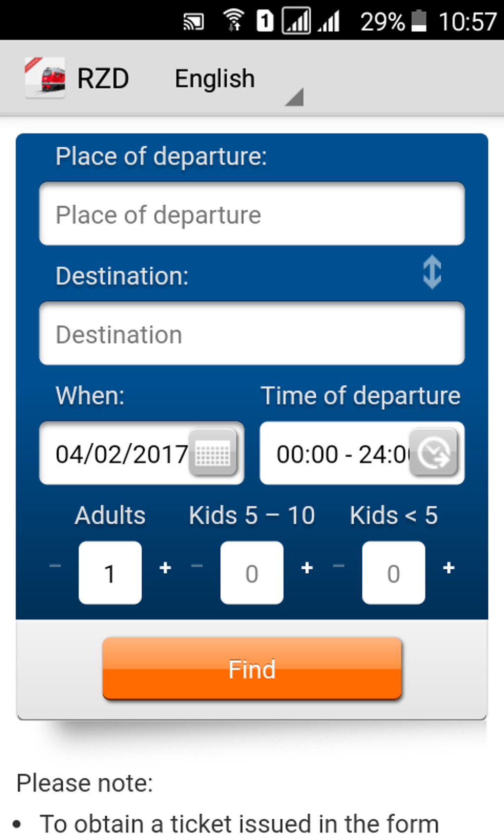
Task: Decrease the Kids 5 – 10 count
Action: 197,566
